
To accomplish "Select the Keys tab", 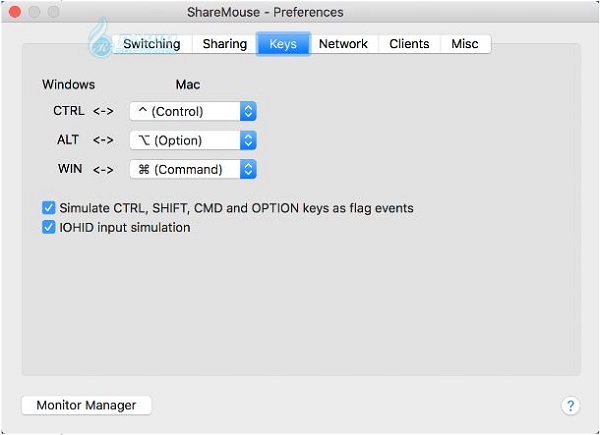I will point(283,44).
